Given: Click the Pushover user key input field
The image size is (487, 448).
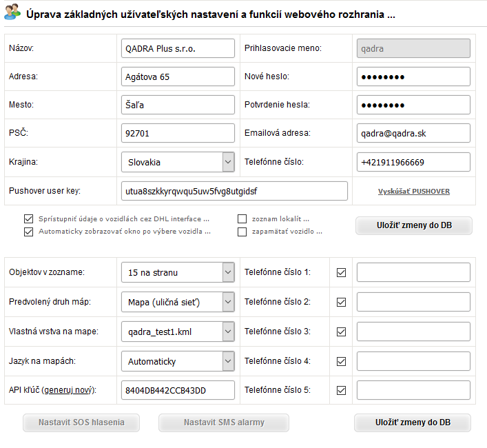Looking at the screenshot, I should click(234, 191).
